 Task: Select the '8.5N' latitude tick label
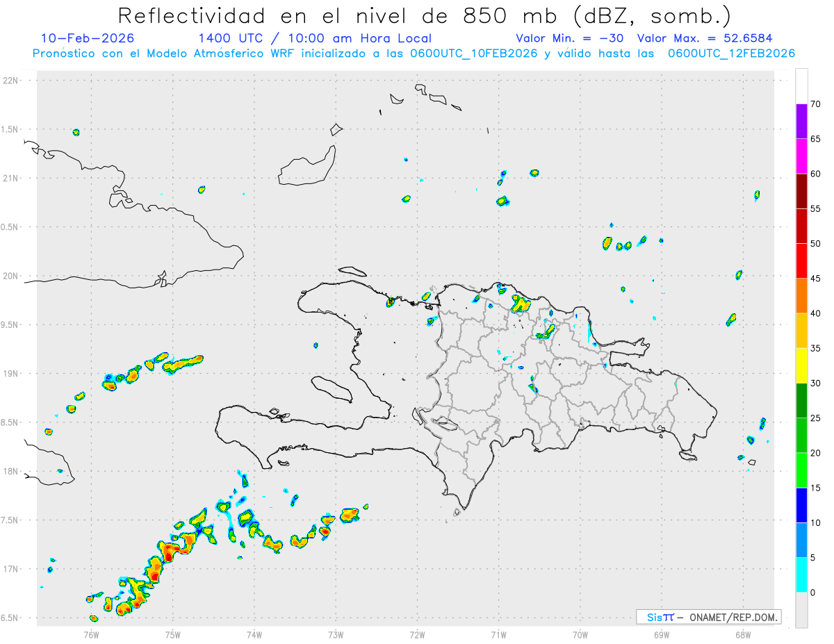tap(10, 422)
